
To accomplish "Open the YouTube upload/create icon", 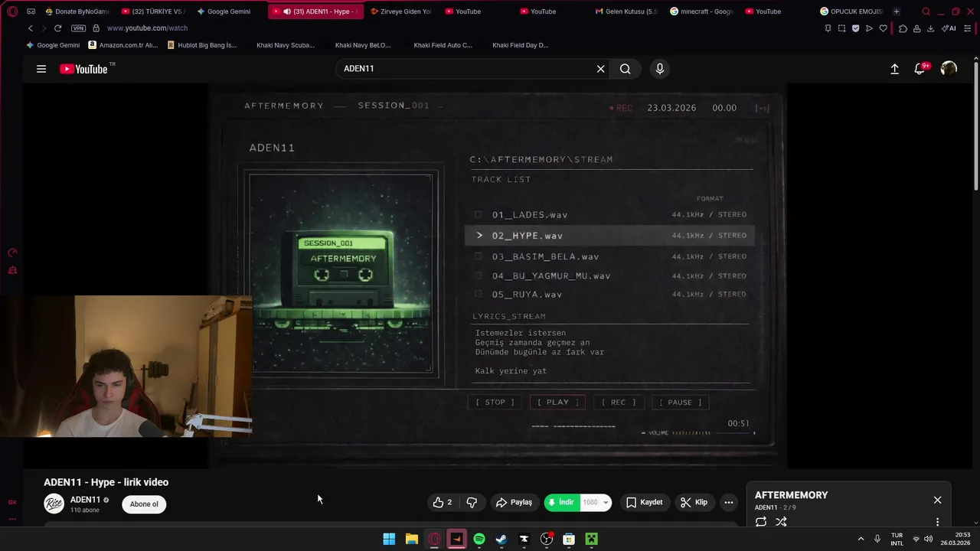I will [894, 69].
